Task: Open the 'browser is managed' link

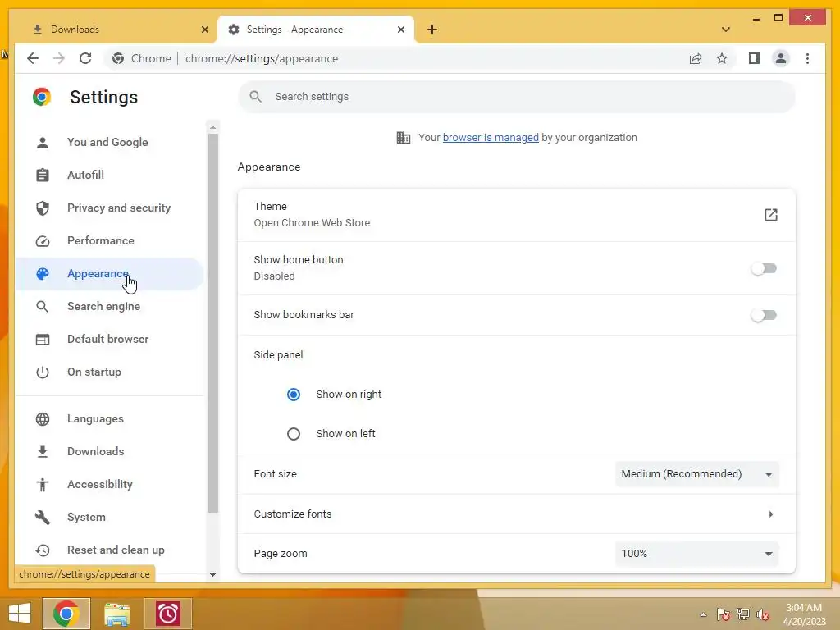Action: click(491, 138)
